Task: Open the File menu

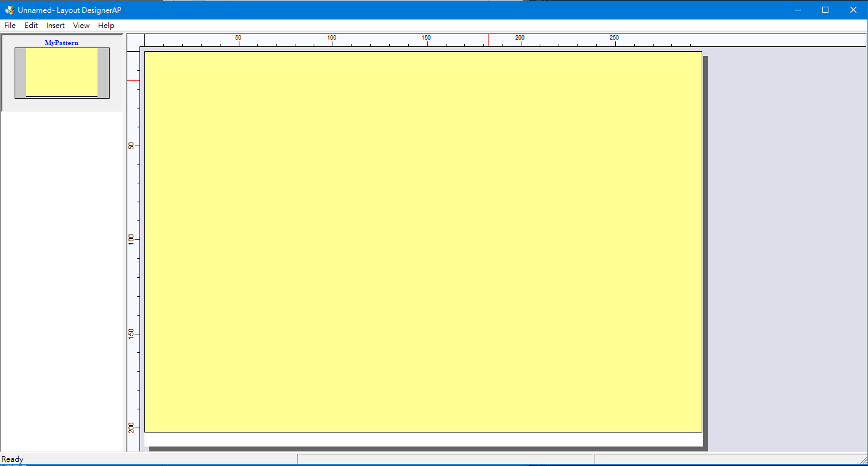Action: tap(10, 26)
